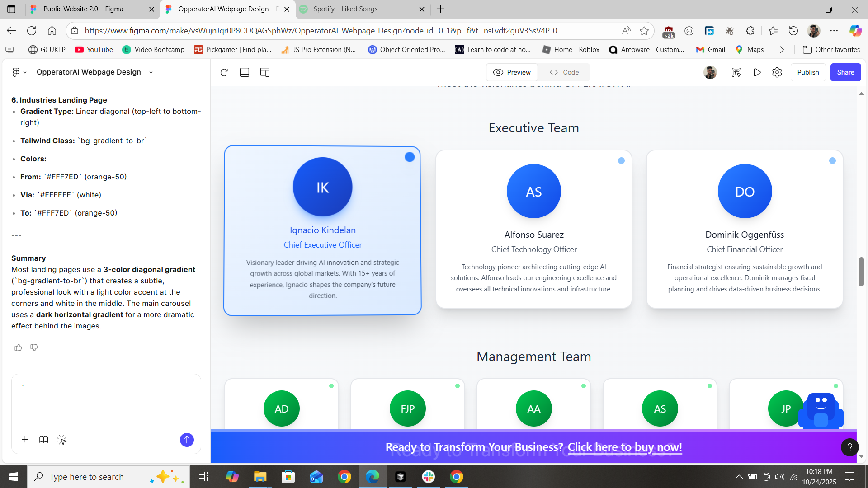The height and width of the screenshot is (488, 868).
Task: Click the Share button
Action: coord(845,72)
